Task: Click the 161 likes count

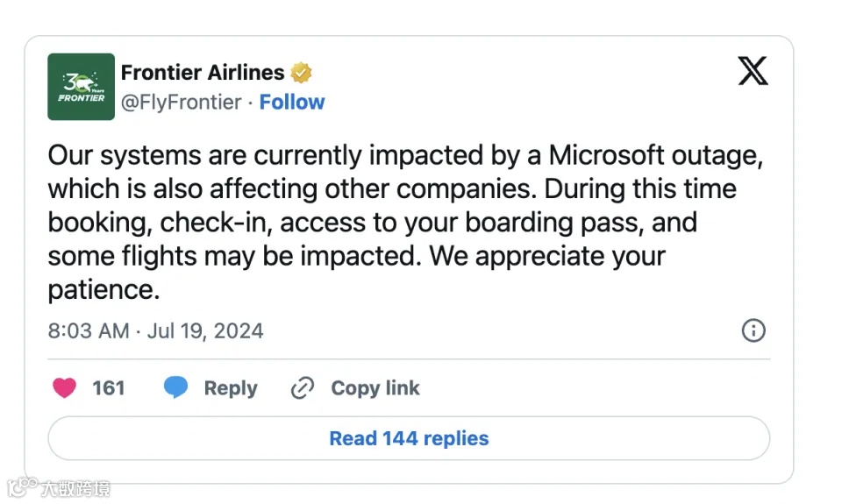Action: [109, 388]
